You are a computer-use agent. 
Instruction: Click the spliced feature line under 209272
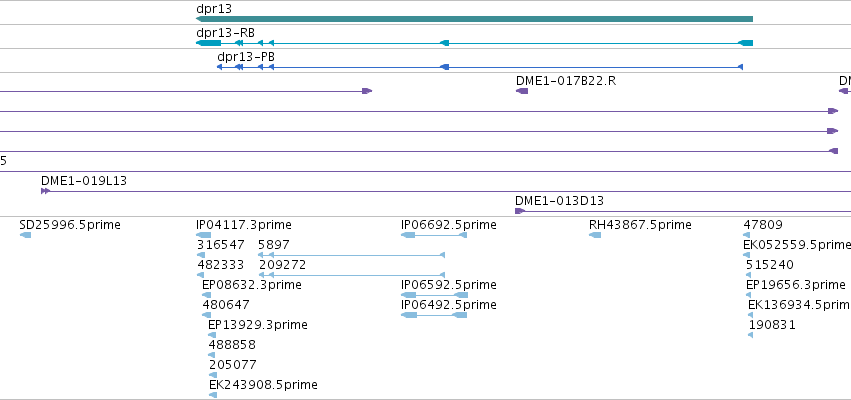(x=352, y=275)
